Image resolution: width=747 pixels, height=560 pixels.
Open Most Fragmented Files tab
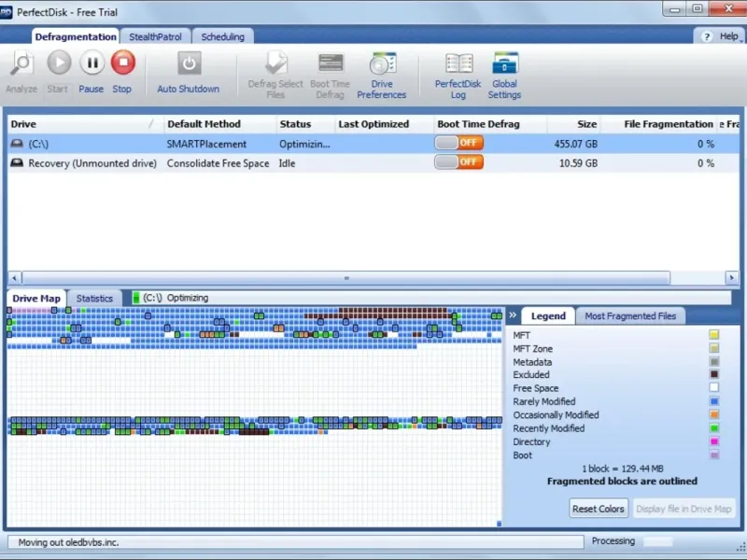pyautogui.click(x=630, y=316)
